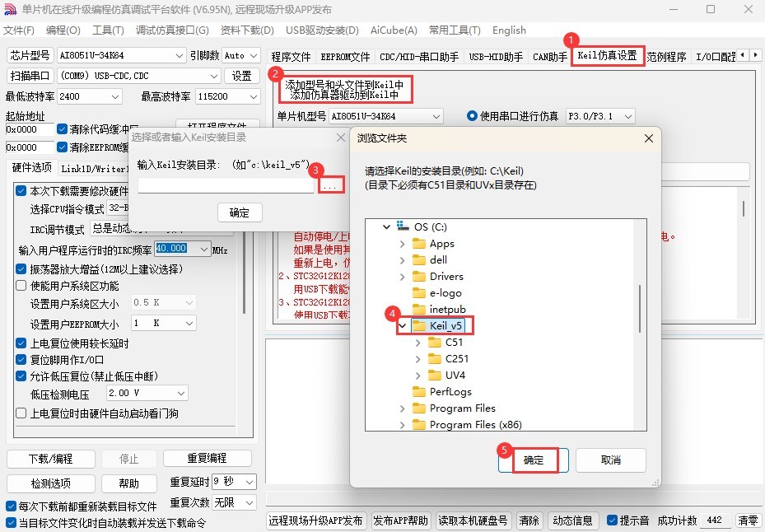Toggle allow low-voltage reset checkbox

coord(21,376)
